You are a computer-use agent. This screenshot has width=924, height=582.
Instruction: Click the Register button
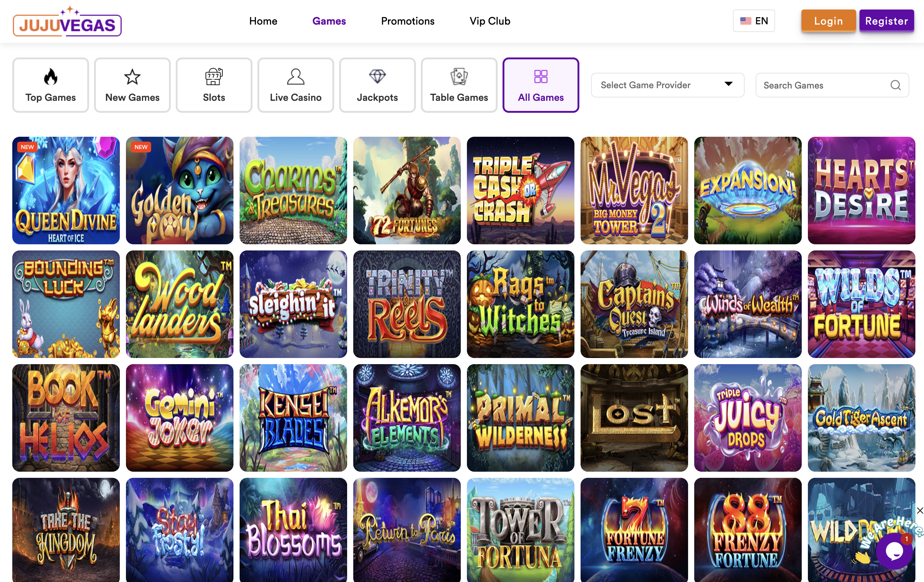pos(887,21)
